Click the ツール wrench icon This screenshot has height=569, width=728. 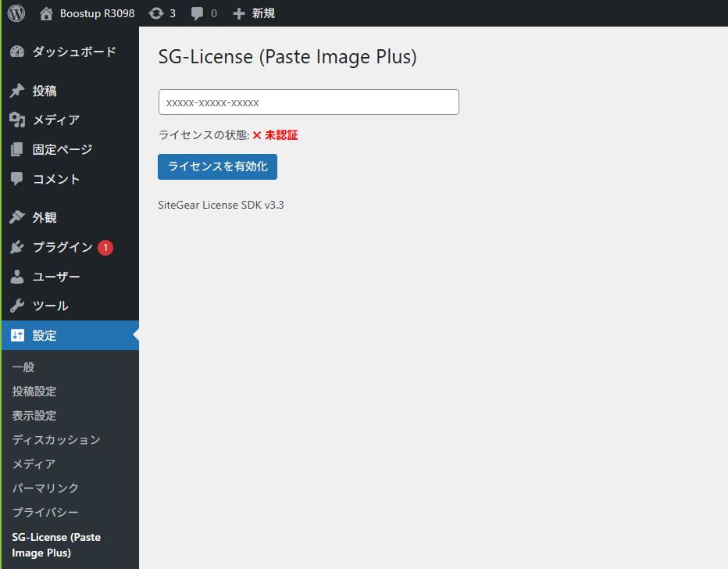click(17, 306)
